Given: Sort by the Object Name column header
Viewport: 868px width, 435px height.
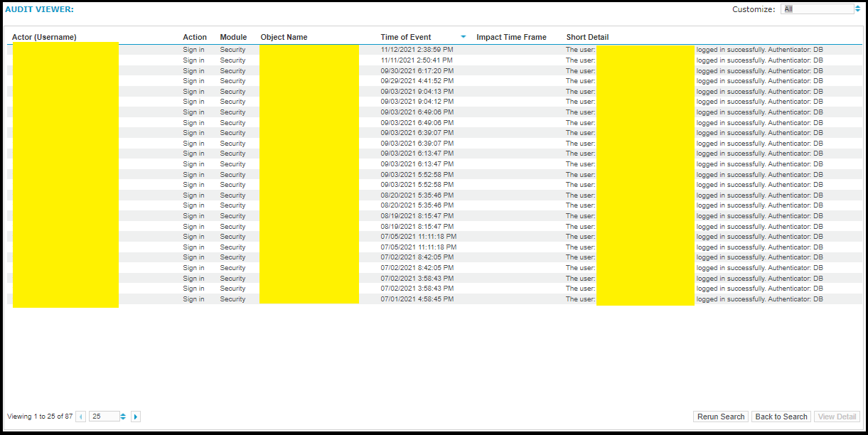Looking at the screenshot, I should pos(284,37).
